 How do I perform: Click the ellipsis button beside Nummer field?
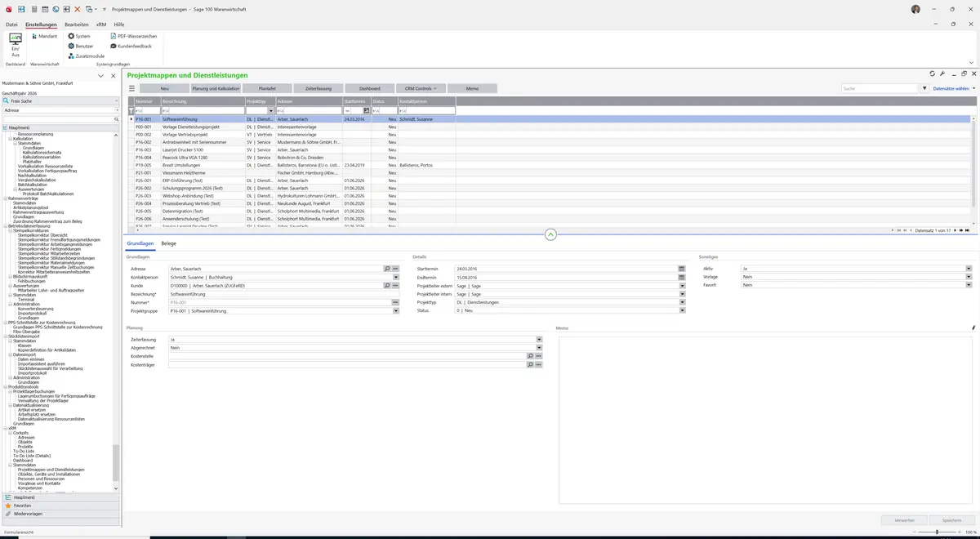pos(395,302)
